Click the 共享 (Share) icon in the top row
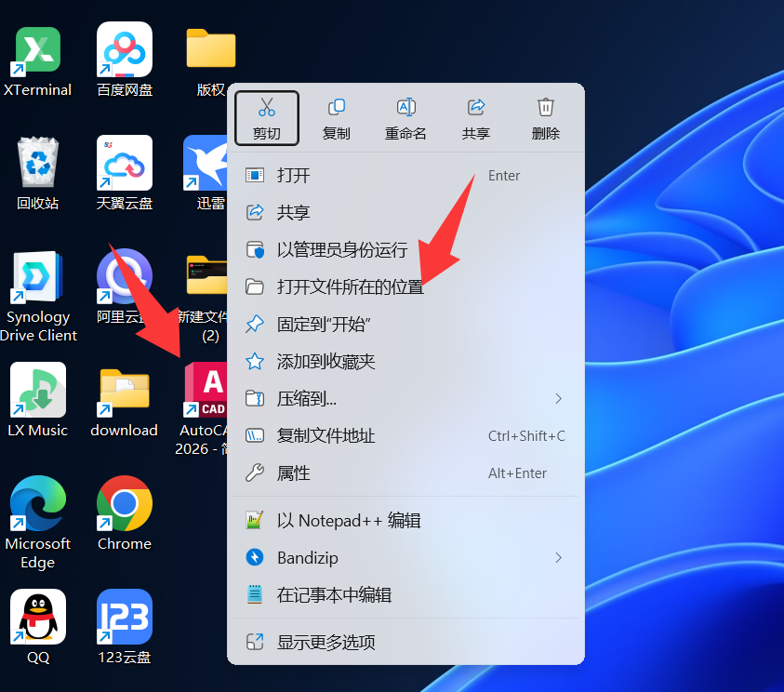784x692 pixels. 475,118
